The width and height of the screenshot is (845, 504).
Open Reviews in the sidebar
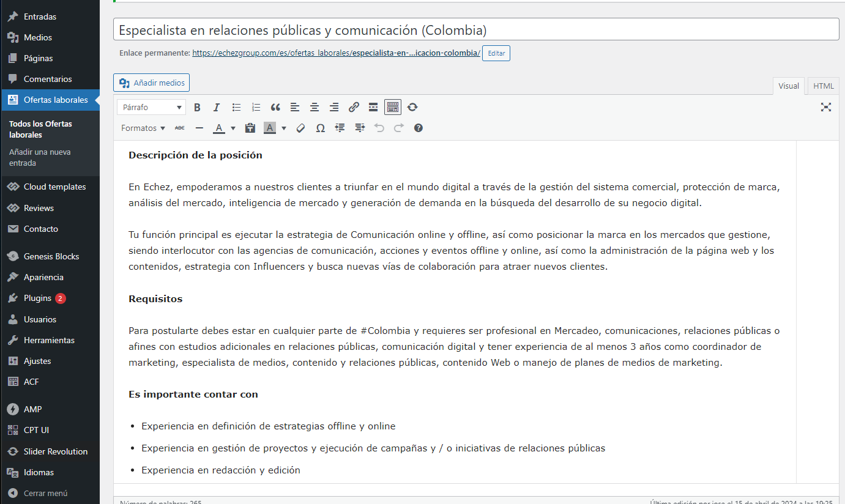(50, 208)
